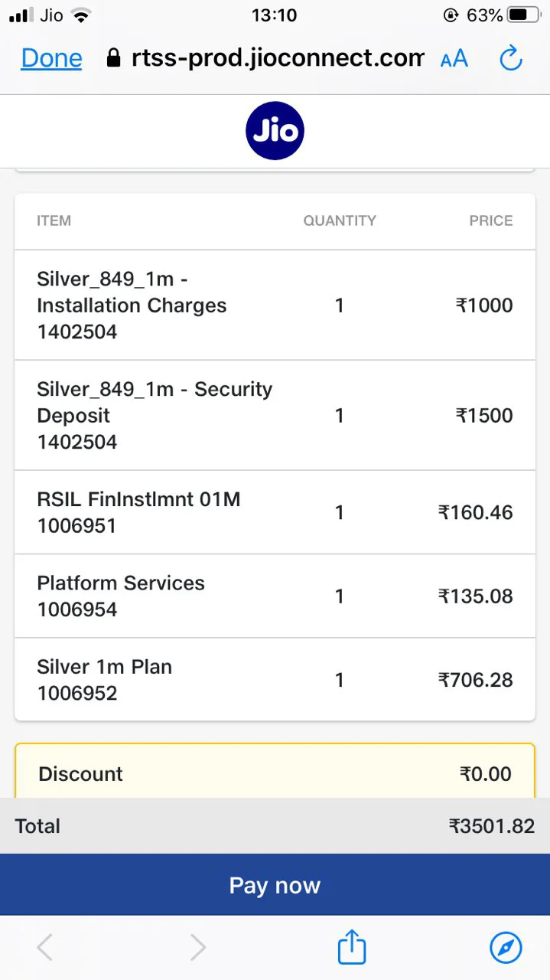Tap the Total ₹3501.82 bar
Screen dimensions: 550x980
[x=275, y=826]
